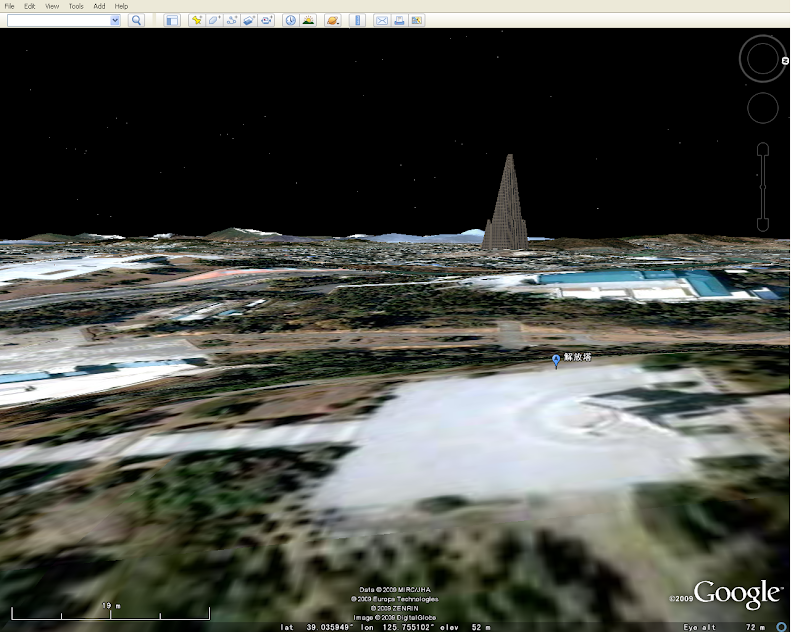
Task: Click the Look joystick inner circle
Action: pyautogui.click(x=762, y=59)
